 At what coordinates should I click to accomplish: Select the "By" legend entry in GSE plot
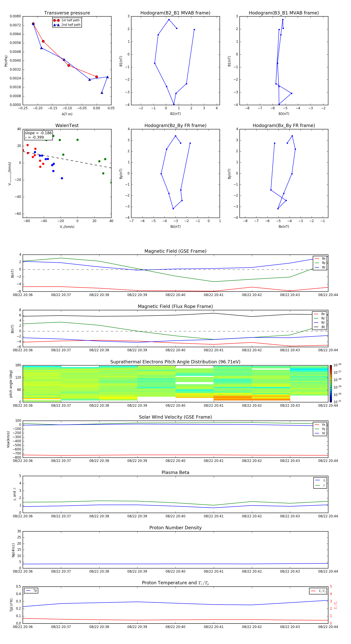click(320, 263)
